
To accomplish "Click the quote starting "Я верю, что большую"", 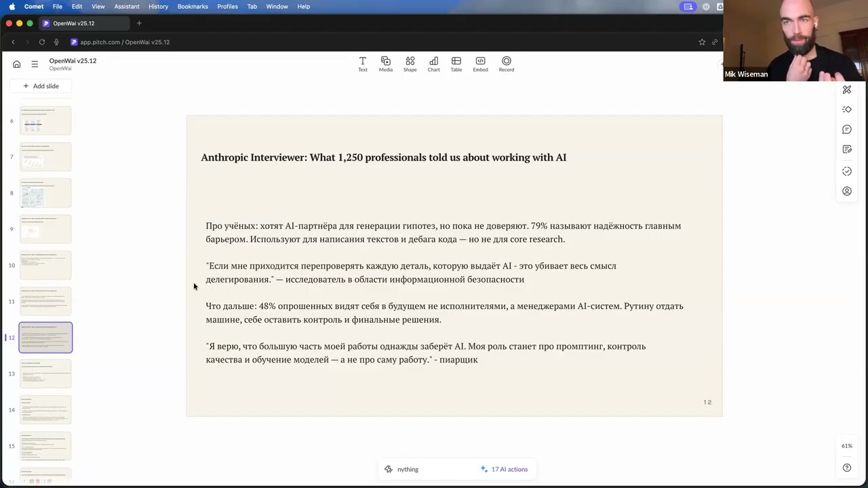I will 426,352.
